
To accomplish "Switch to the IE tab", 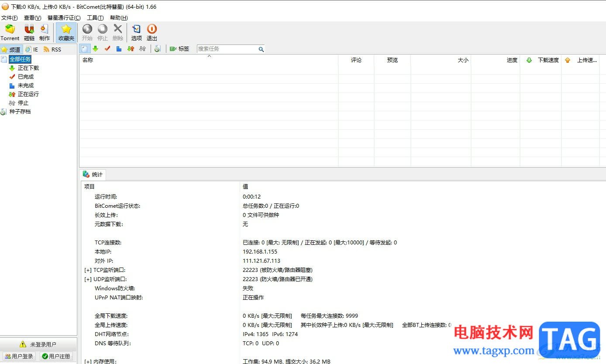I will (x=32, y=50).
